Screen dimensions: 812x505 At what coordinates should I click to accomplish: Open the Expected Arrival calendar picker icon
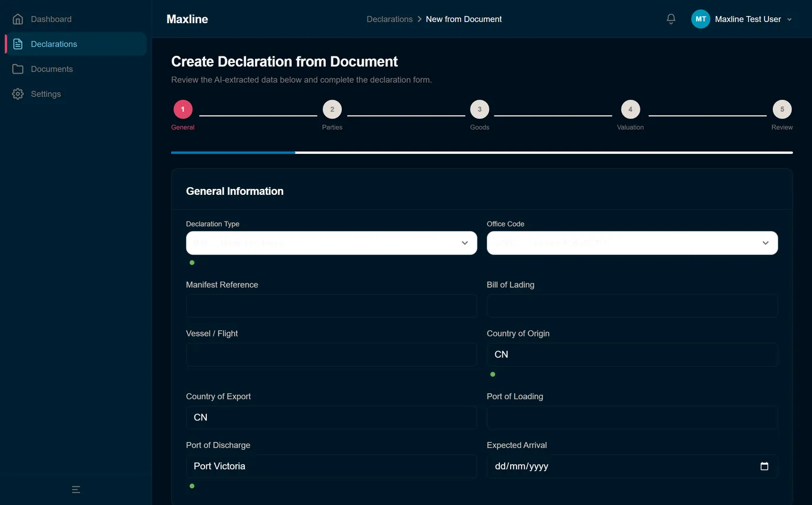tap(764, 466)
